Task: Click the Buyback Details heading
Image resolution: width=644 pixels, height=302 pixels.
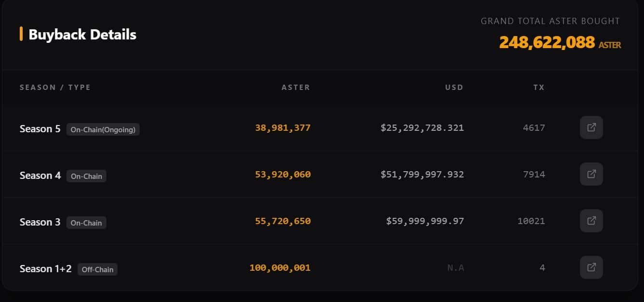Action: (82, 35)
